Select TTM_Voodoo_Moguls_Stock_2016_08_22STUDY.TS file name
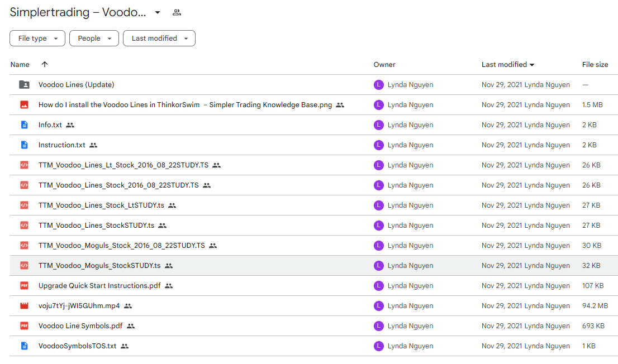 coord(121,246)
